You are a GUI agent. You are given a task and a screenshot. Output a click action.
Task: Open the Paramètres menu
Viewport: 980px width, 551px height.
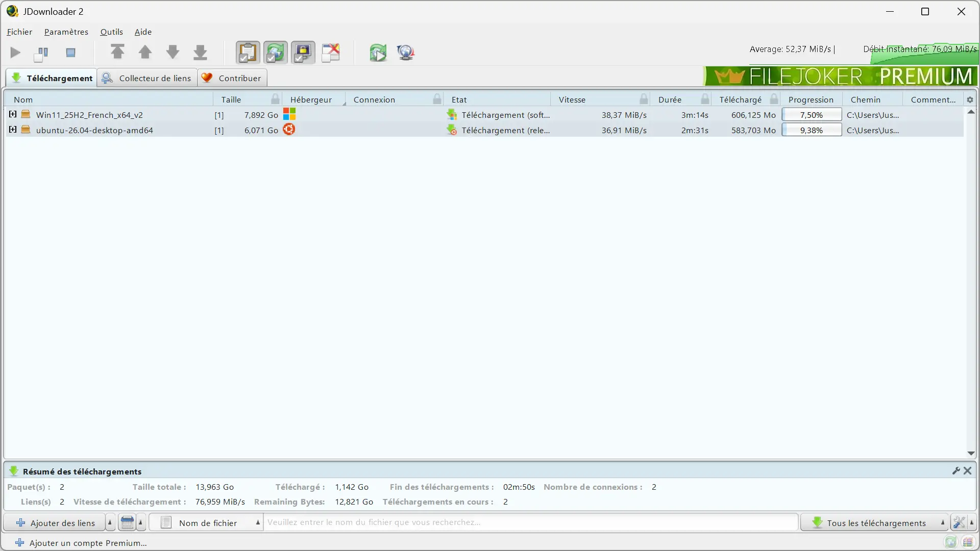[66, 32]
